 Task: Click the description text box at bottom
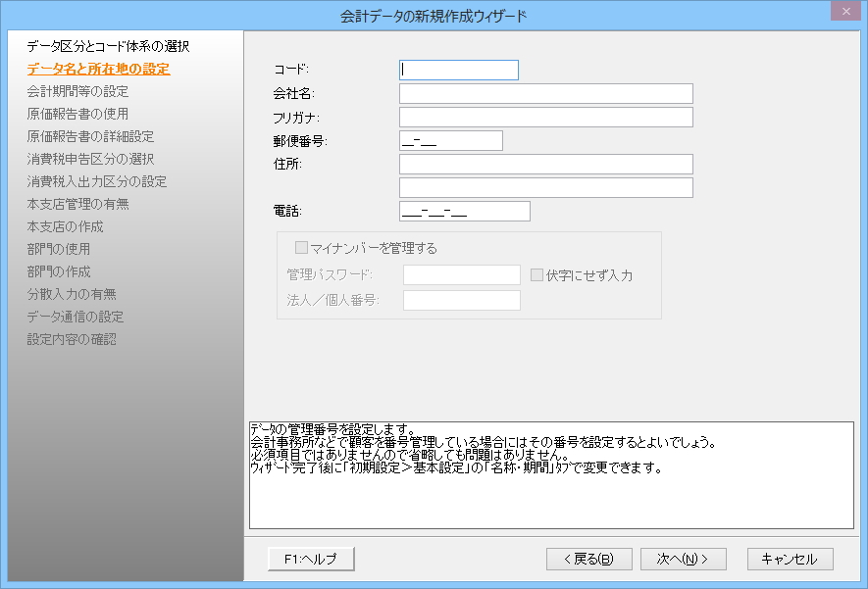[x=551, y=475]
